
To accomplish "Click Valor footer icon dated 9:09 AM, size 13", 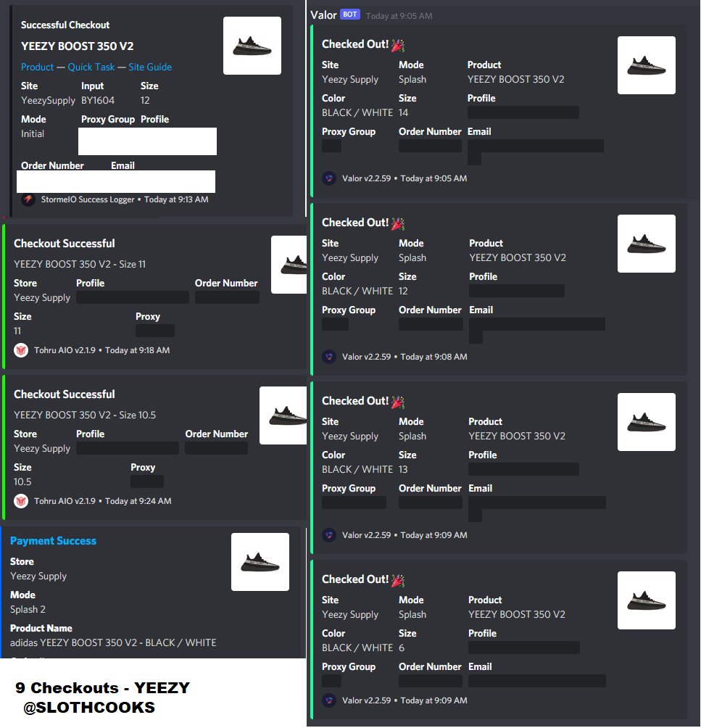I will [329, 535].
